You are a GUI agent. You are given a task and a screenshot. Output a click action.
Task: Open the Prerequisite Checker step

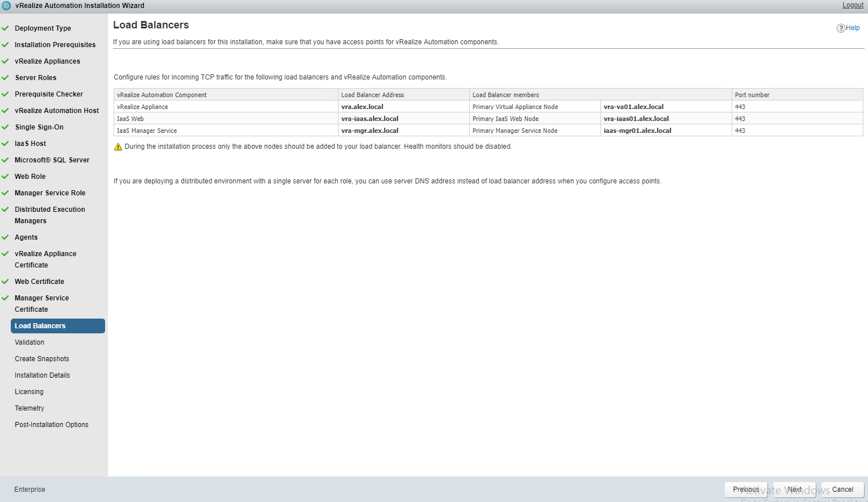[x=49, y=94]
